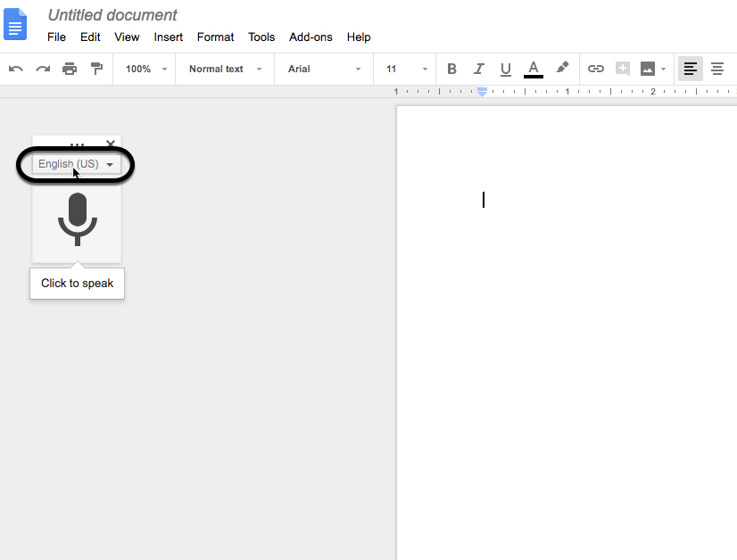Open the Arial font dropdown
Screen dimensions: 737x560
[324, 69]
